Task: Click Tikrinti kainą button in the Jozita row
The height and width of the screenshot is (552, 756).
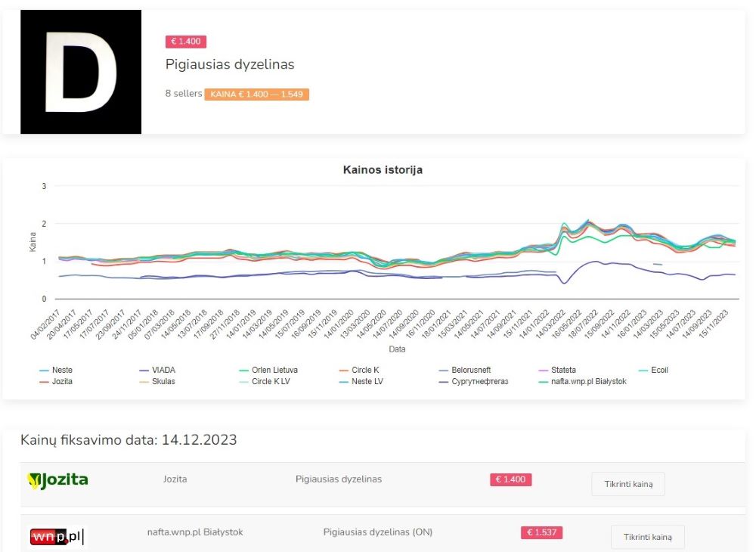Action: pyautogui.click(x=628, y=484)
